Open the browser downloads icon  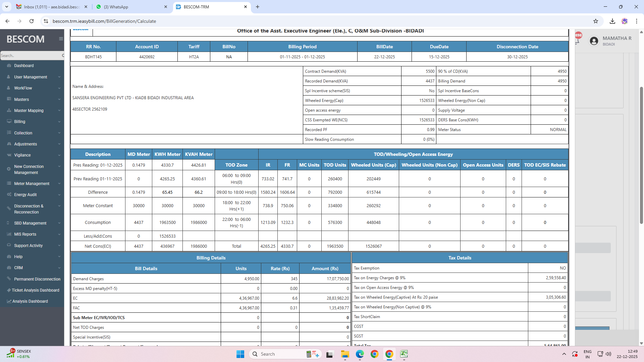pyautogui.click(x=612, y=21)
